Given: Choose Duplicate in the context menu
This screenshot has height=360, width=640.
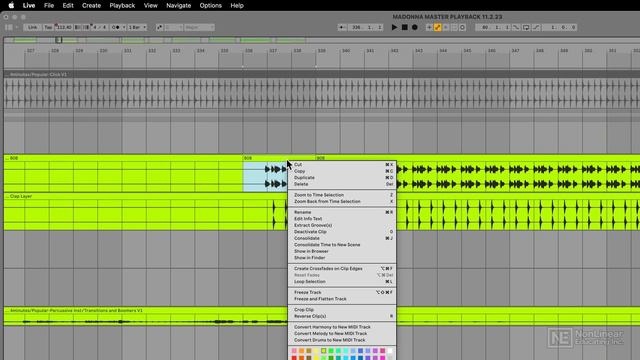Looking at the screenshot, I should 342,178.
